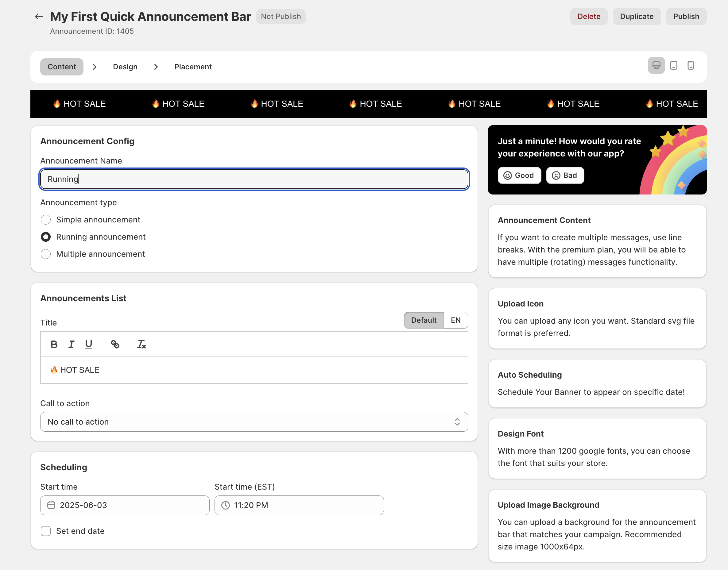Click the Upload Image Background heading
The width and height of the screenshot is (728, 570).
click(x=548, y=505)
